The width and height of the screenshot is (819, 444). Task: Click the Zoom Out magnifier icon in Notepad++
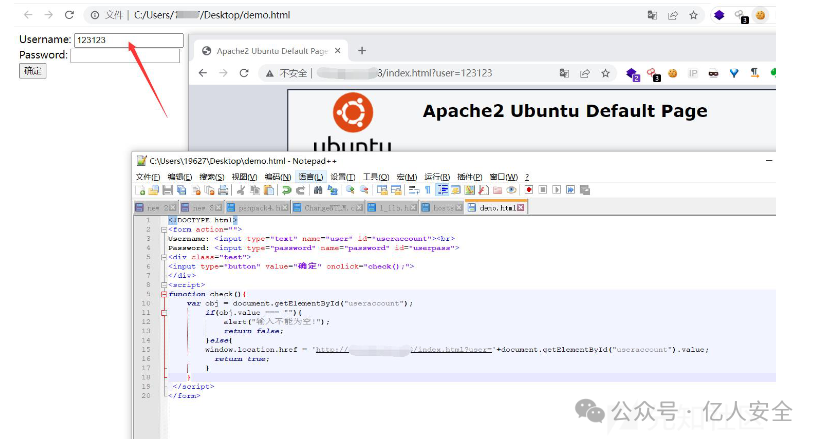pyautogui.click(x=365, y=190)
